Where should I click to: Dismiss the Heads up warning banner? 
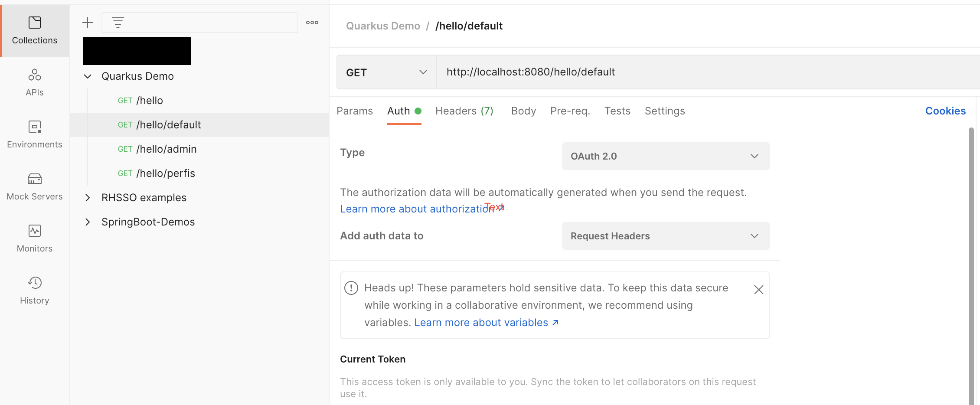pos(758,290)
